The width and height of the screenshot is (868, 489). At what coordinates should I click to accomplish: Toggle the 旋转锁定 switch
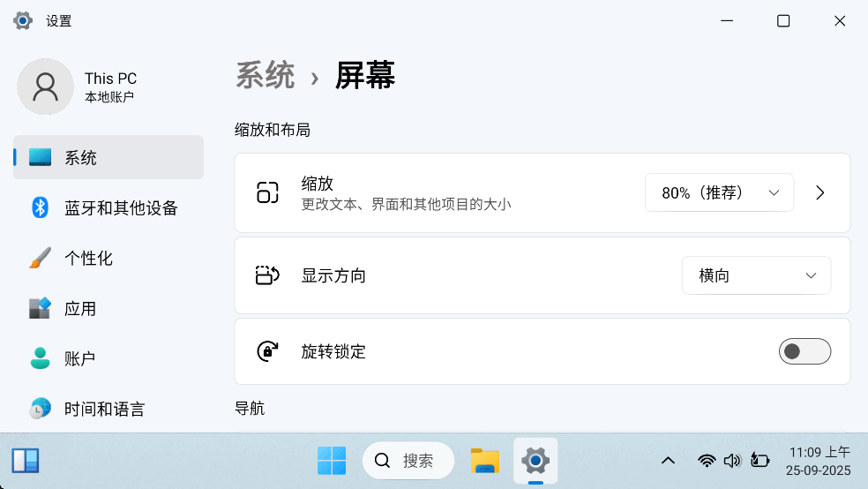(804, 351)
